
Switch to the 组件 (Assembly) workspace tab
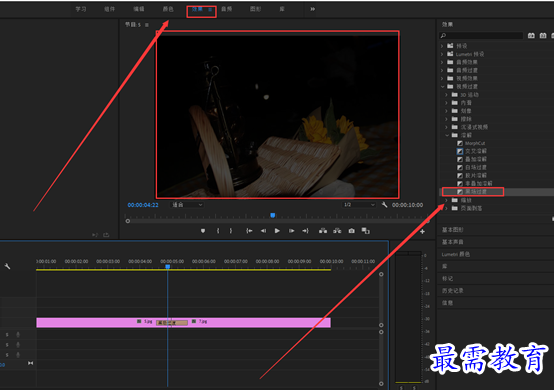point(110,9)
